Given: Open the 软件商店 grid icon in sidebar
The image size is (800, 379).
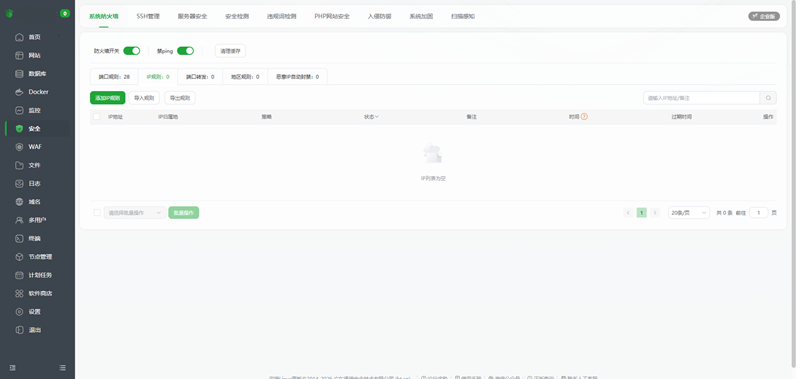Looking at the screenshot, I should pyautogui.click(x=19, y=293).
